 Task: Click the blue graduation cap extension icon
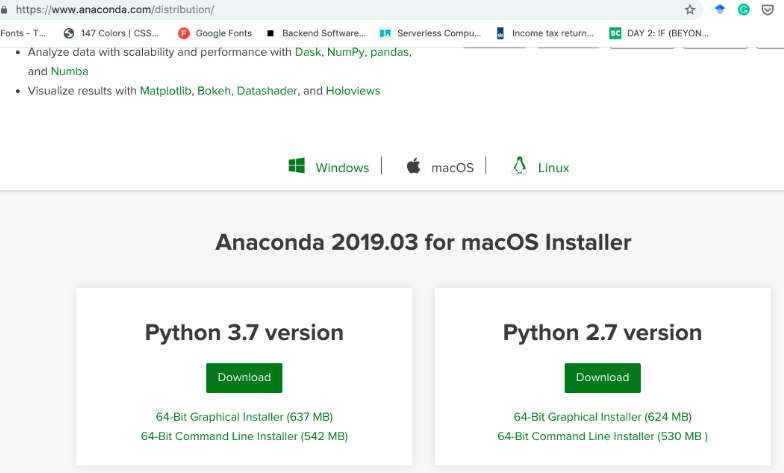click(x=720, y=9)
